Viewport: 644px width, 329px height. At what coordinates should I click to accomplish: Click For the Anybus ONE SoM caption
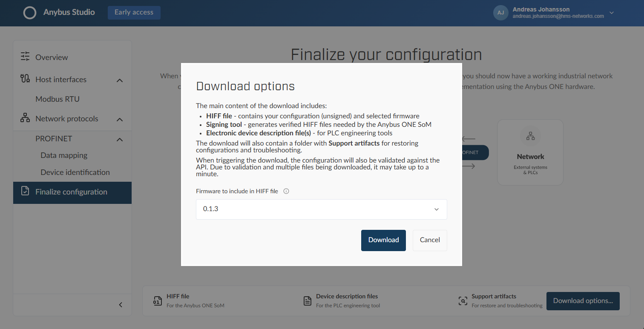[195, 306]
